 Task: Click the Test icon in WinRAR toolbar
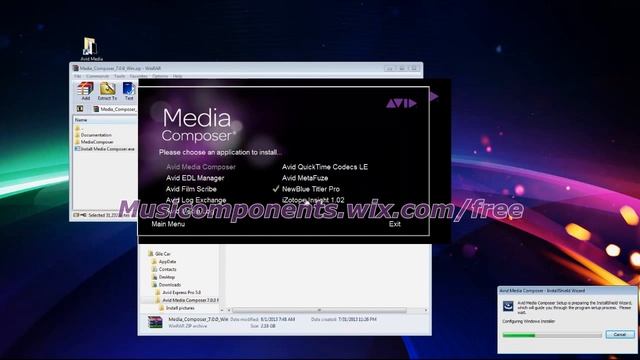pos(129,91)
